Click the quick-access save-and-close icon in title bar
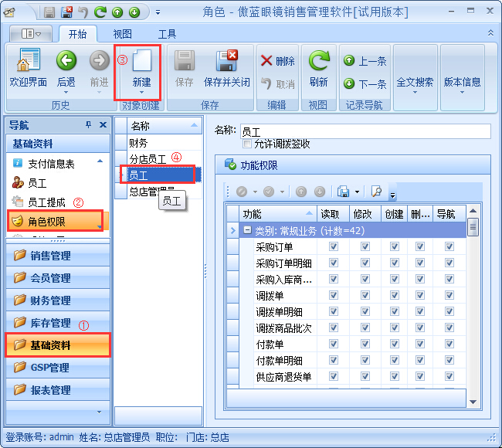 point(66,12)
